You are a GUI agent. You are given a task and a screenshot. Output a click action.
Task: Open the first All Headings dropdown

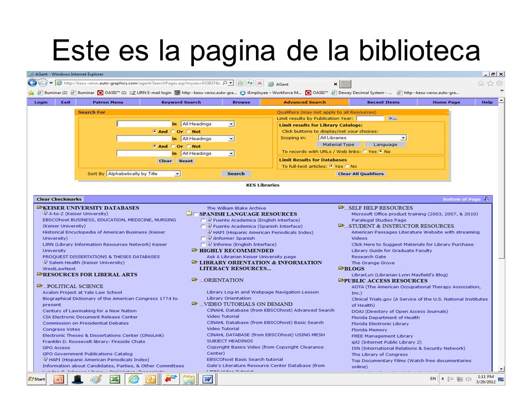coord(208,124)
